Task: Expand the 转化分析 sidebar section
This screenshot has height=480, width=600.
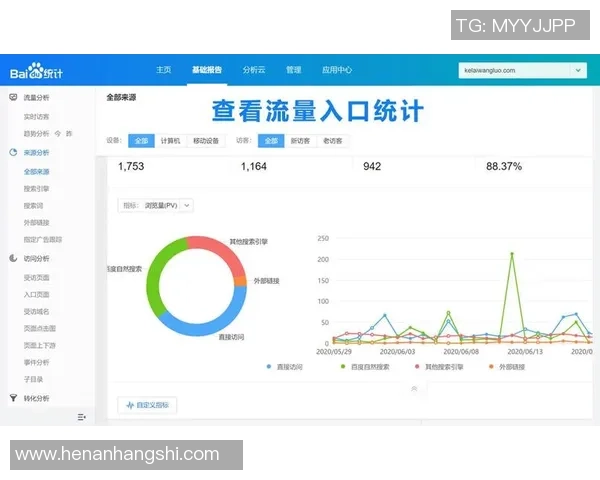Action: click(x=36, y=398)
